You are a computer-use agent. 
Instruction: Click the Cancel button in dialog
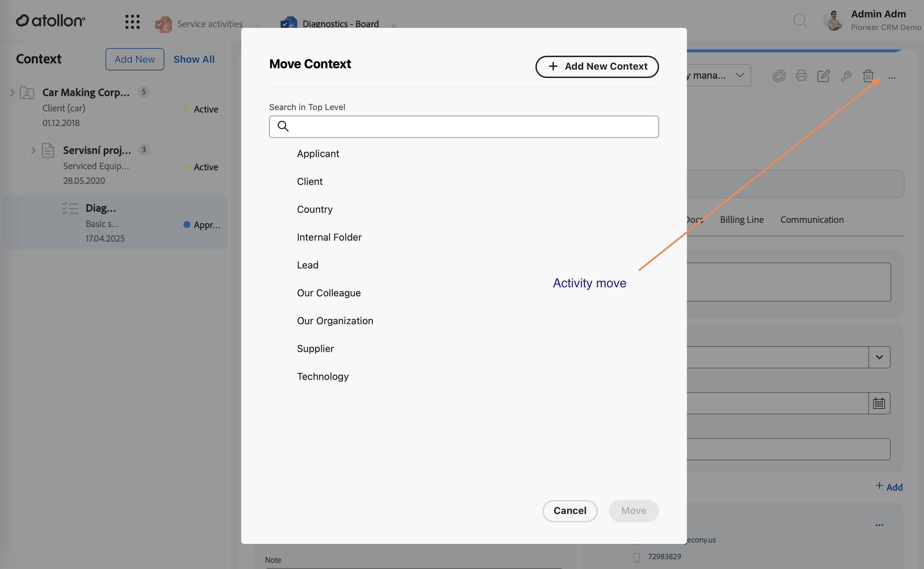tap(570, 510)
